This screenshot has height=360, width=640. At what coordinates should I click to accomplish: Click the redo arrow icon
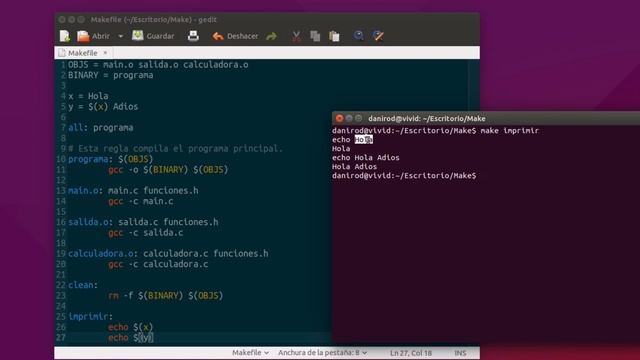point(271,36)
